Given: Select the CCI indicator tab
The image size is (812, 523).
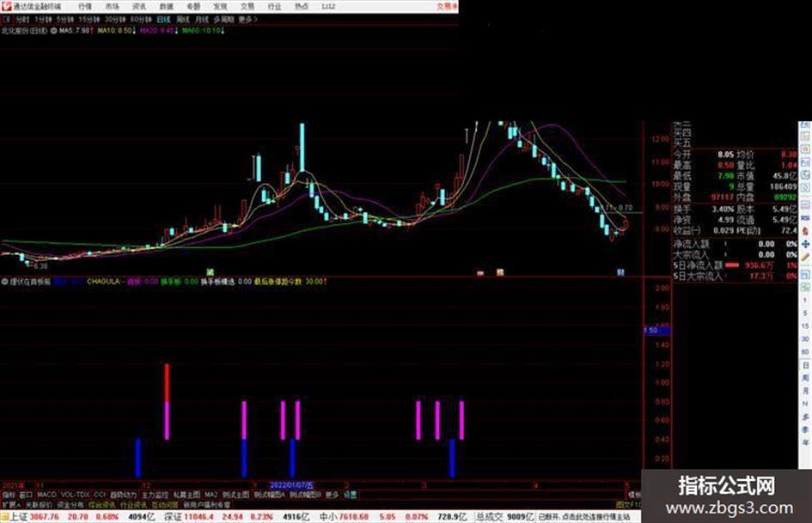Looking at the screenshot, I should click(100, 495).
